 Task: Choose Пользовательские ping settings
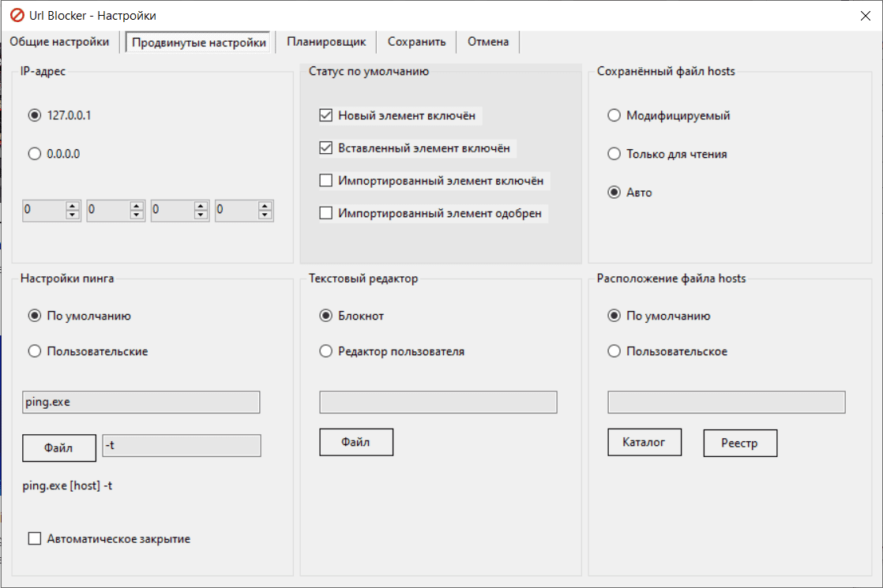pyautogui.click(x=34, y=351)
